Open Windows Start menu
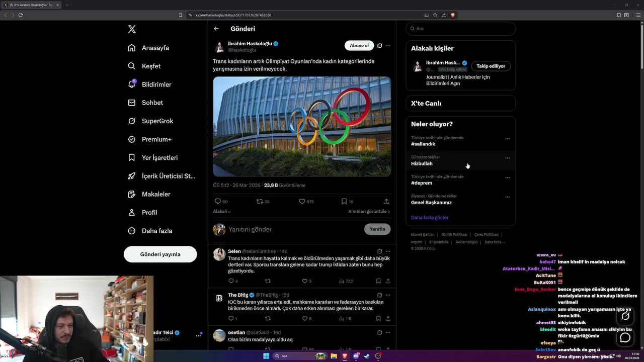 click(266, 356)
